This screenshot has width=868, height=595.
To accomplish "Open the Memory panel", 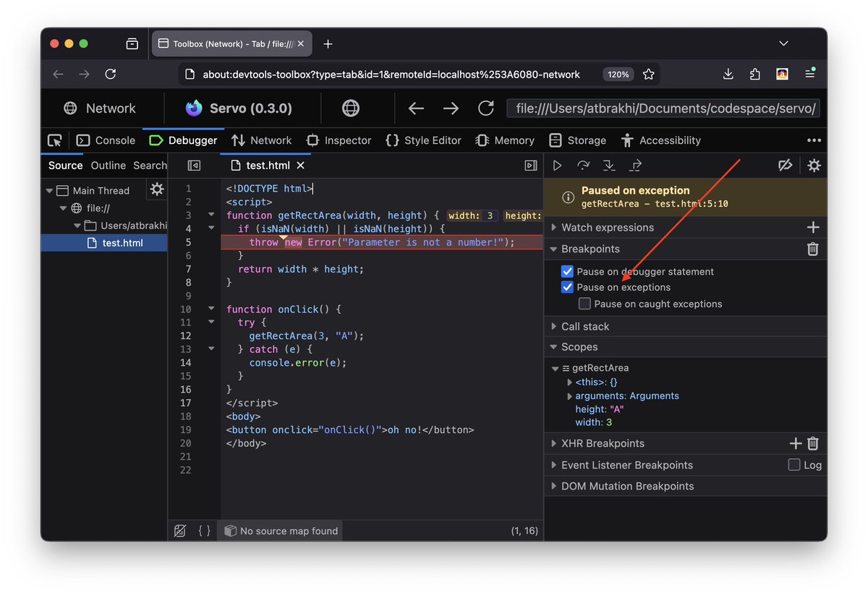I will click(x=505, y=140).
